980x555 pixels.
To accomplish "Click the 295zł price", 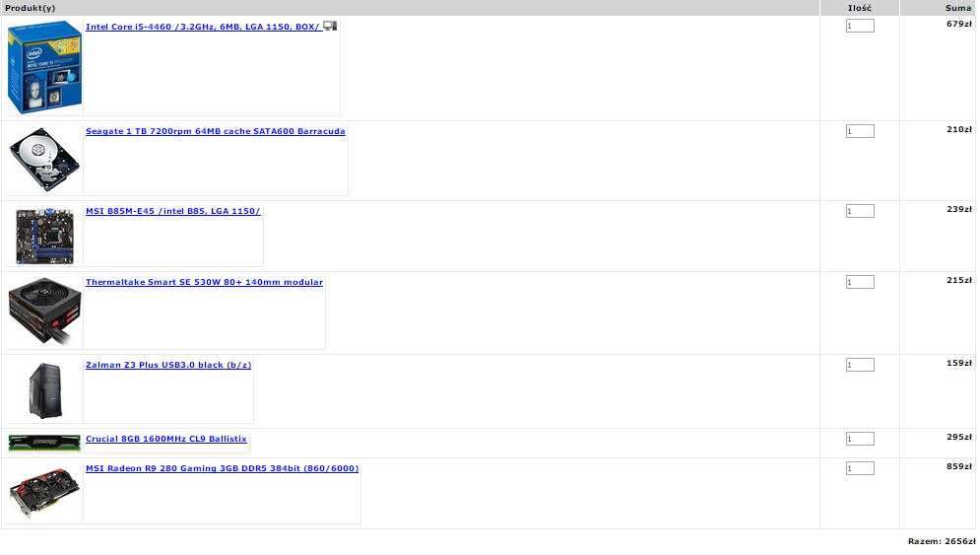I will [x=958, y=437].
